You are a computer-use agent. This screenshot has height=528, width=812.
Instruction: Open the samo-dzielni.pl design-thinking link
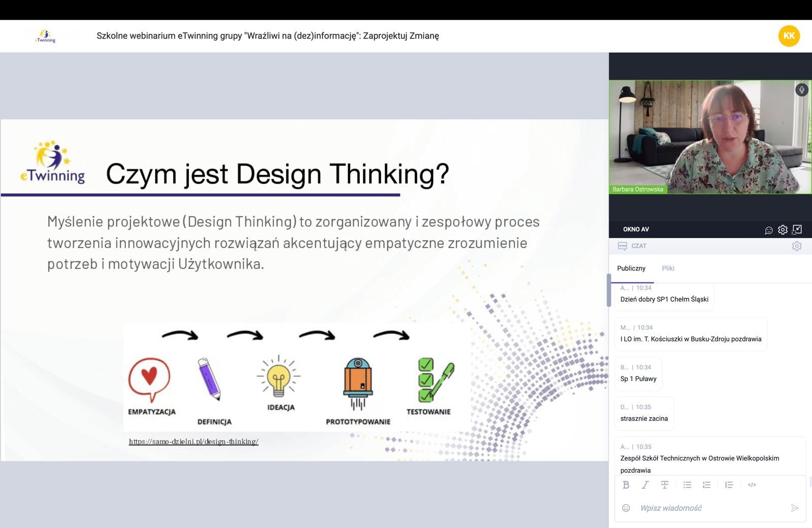(193, 441)
